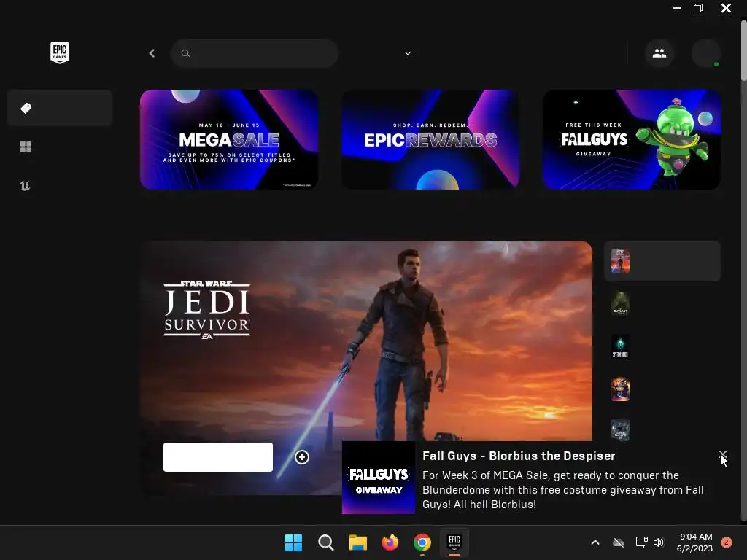Image resolution: width=747 pixels, height=560 pixels.
Task: Dismiss the Fall Guys notification
Action: pyautogui.click(x=723, y=454)
